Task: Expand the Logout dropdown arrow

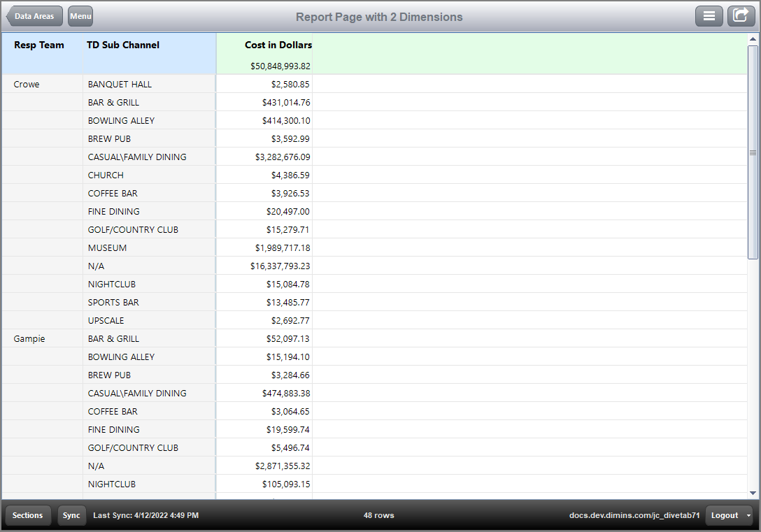Action: [749, 515]
